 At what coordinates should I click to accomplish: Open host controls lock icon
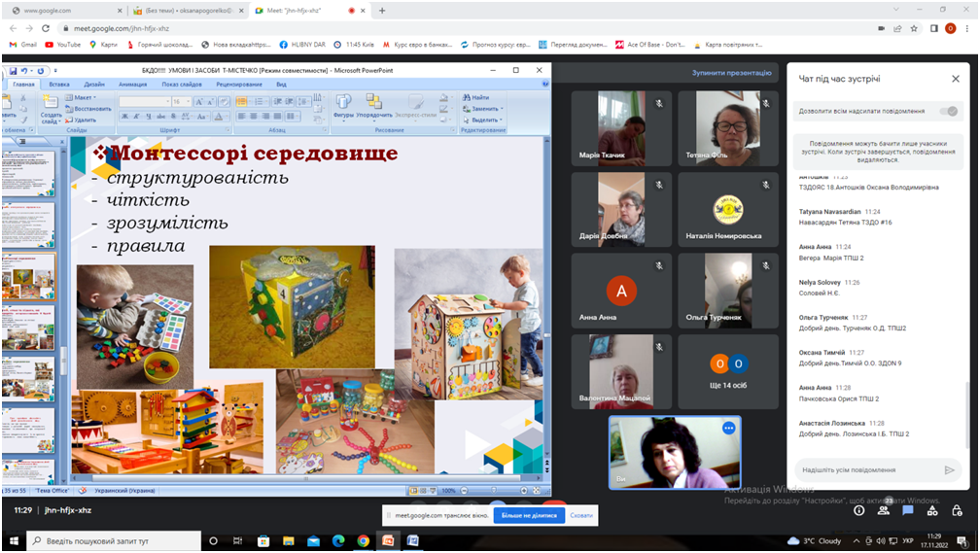coord(957,510)
